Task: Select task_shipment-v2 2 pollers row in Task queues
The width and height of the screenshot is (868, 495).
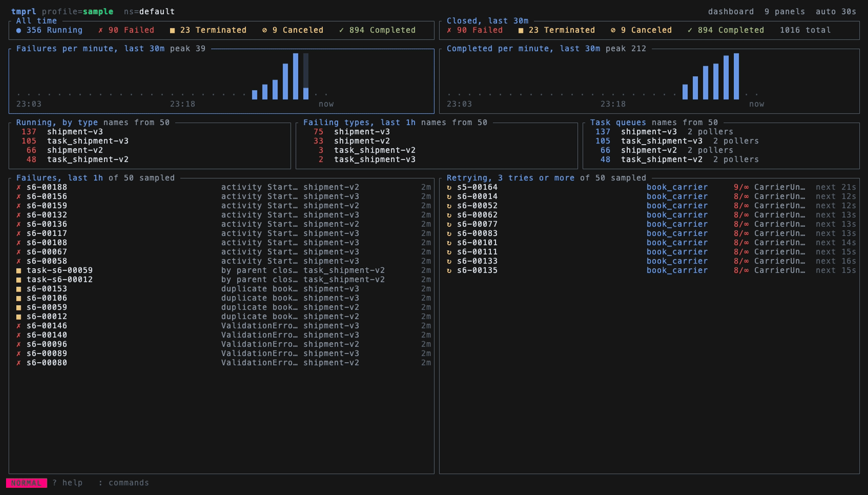Action: click(721, 160)
